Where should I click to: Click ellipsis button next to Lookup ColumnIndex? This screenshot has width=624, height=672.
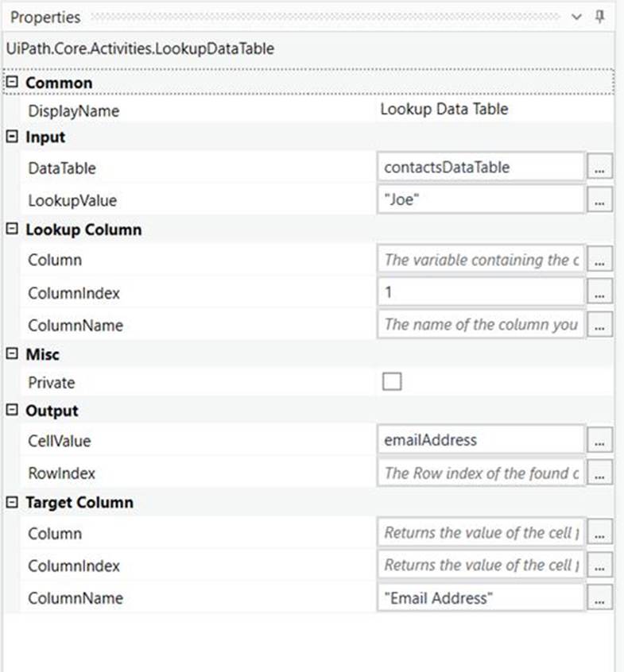pos(600,293)
